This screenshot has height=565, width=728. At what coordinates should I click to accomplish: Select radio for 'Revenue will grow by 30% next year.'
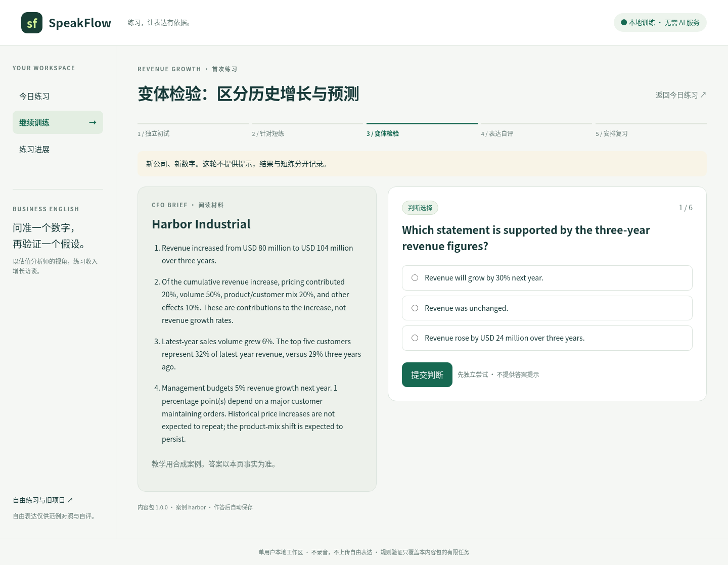pos(415,278)
